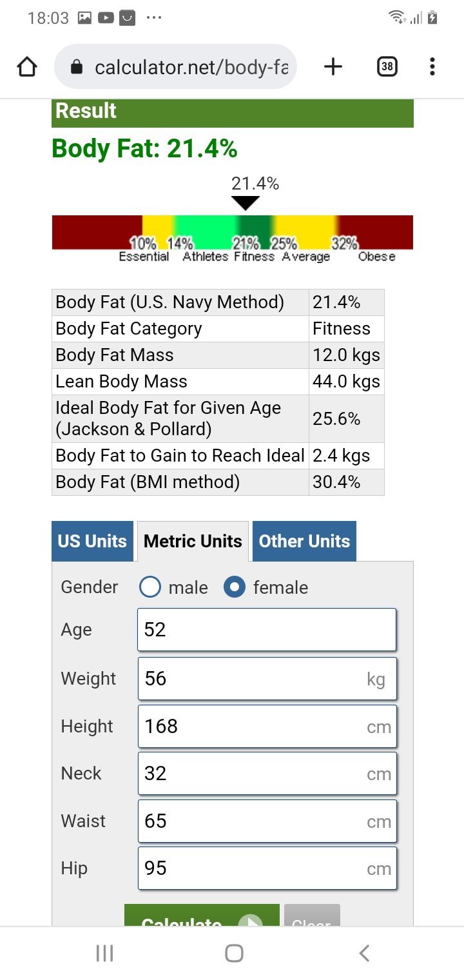The width and height of the screenshot is (464, 980).
Task: Click the Weight input field
Action: click(267, 678)
